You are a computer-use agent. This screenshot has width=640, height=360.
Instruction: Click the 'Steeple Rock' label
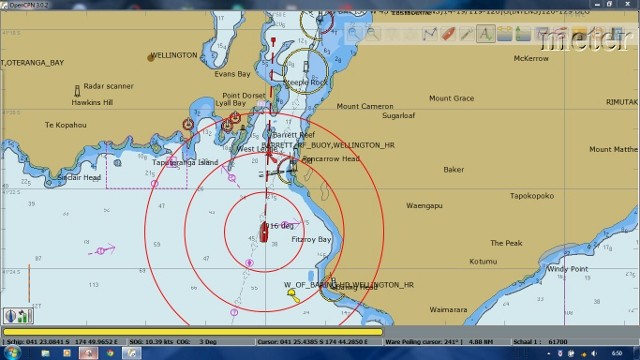pos(305,82)
